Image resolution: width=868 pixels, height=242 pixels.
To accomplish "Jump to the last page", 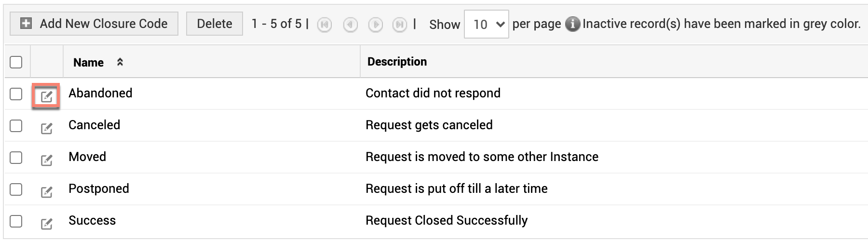I will point(400,25).
